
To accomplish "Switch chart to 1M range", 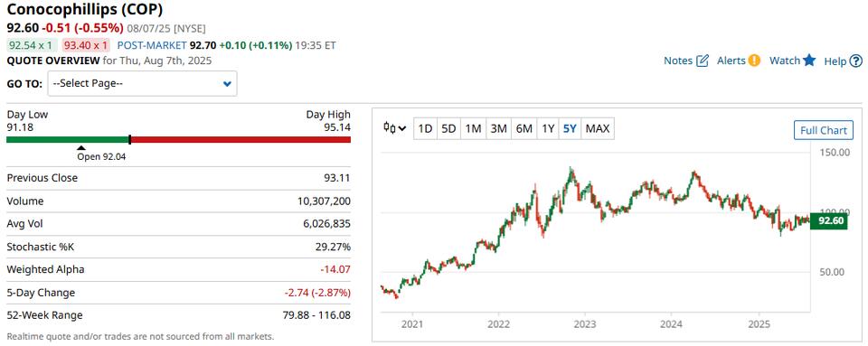I will [473, 129].
